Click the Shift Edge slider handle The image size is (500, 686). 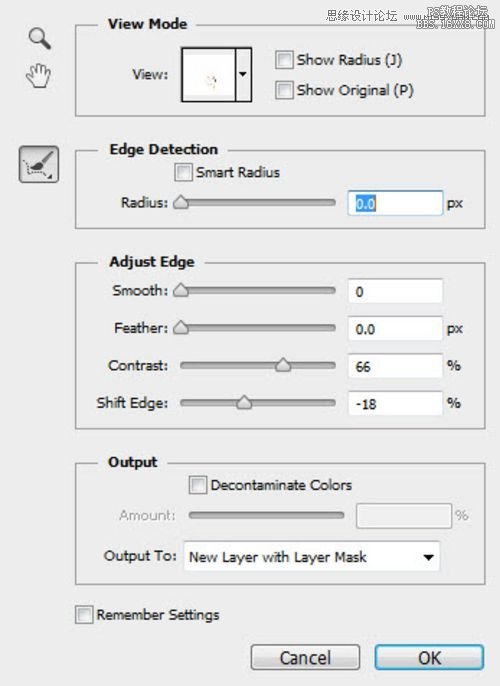point(244,402)
